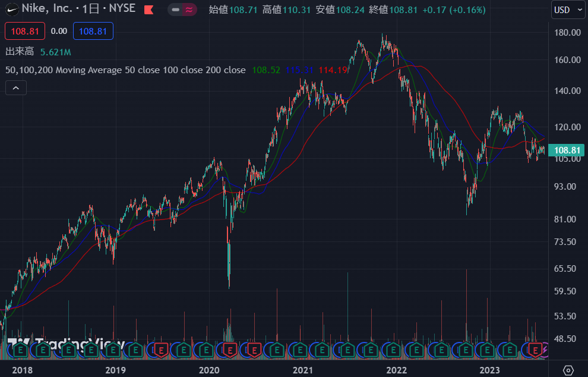Open the USD currency dropdown
588x377 pixels.
pyautogui.click(x=568, y=10)
